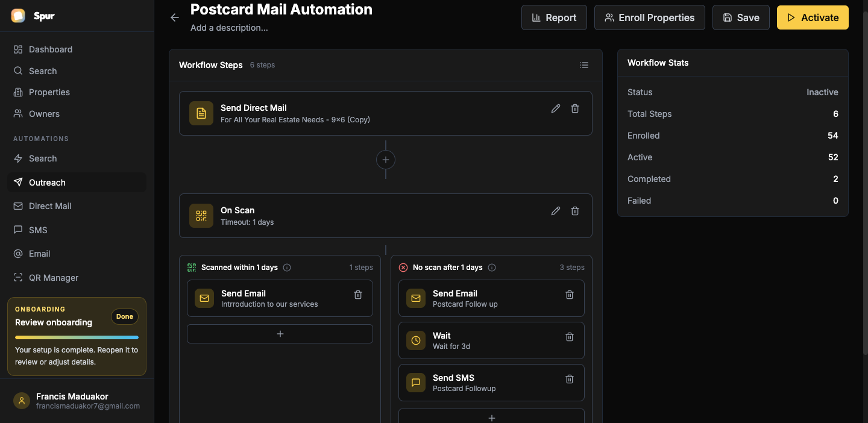Click "Timeout: 1 days" text
Image resolution: width=868 pixels, height=423 pixels.
pos(247,222)
